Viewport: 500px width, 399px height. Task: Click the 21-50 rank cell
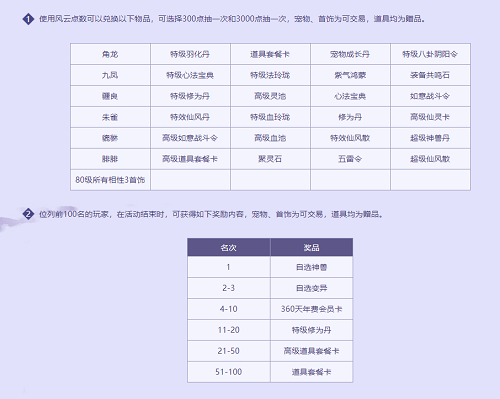(229, 351)
